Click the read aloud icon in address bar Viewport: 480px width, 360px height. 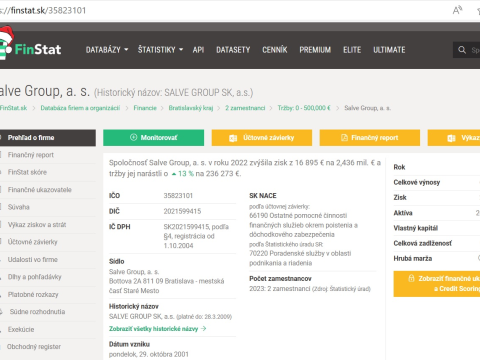point(457,10)
